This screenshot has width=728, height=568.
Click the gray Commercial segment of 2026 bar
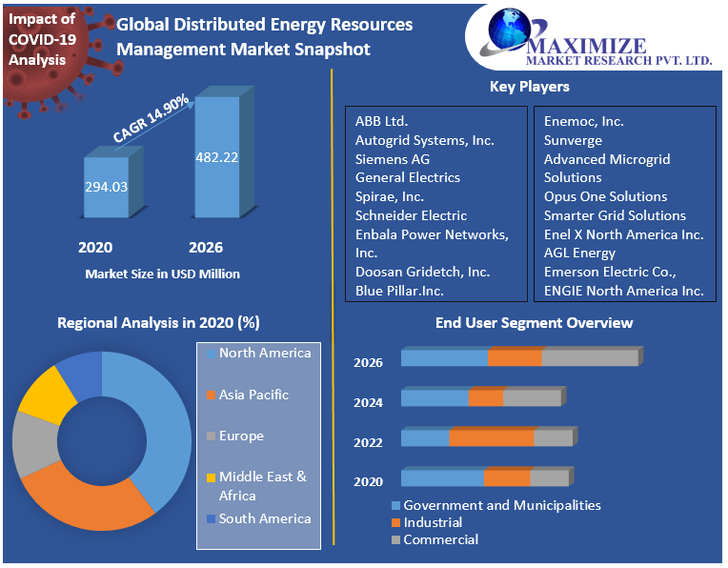[589, 358]
